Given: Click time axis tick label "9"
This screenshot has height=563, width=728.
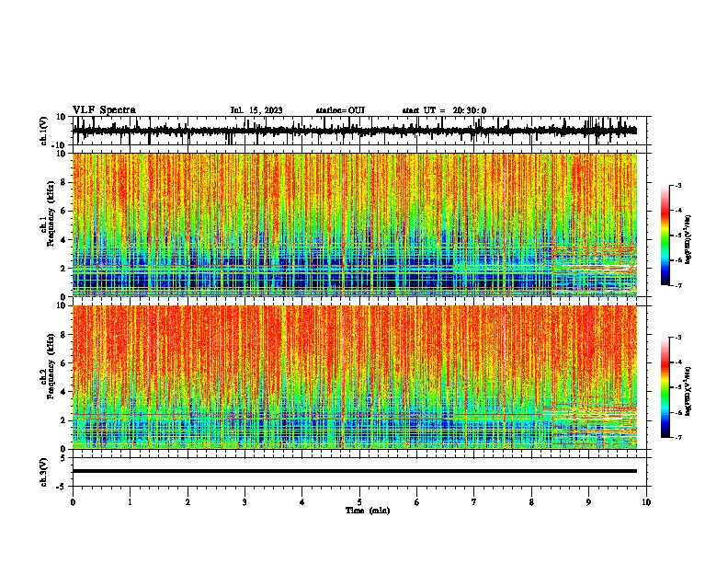Looking at the screenshot, I should 588,502.
